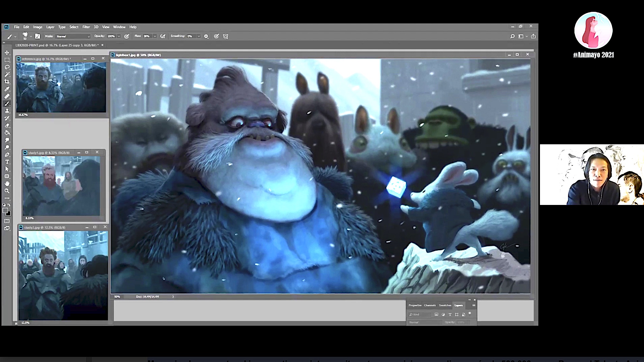Select the Brush tool in toolbox

(x=7, y=104)
